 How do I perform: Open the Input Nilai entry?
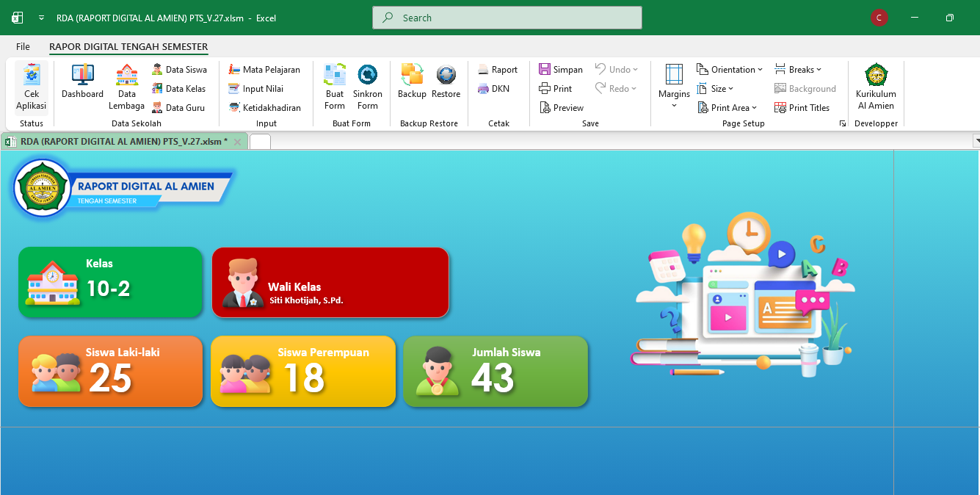coord(256,89)
